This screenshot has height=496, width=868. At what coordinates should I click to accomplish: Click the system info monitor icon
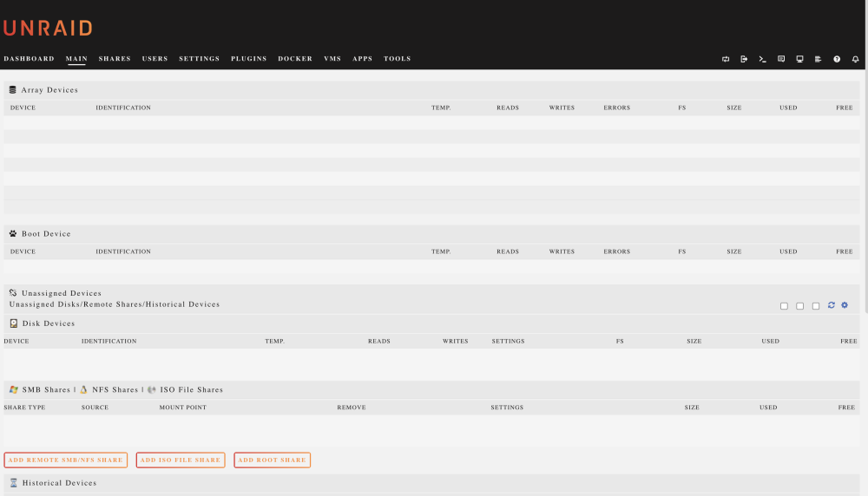[x=799, y=59]
